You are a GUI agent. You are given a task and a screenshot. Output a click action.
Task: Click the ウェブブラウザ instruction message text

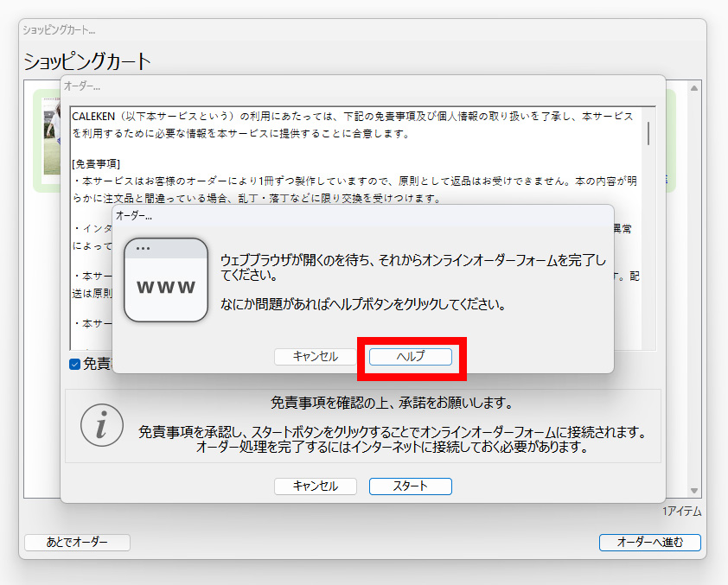(413, 268)
